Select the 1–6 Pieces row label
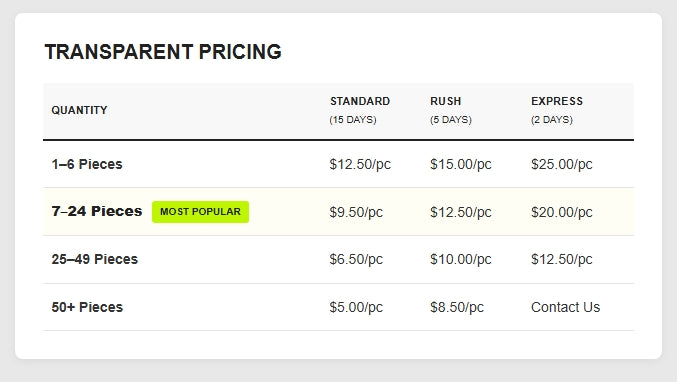The height and width of the screenshot is (382, 677). click(x=87, y=164)
